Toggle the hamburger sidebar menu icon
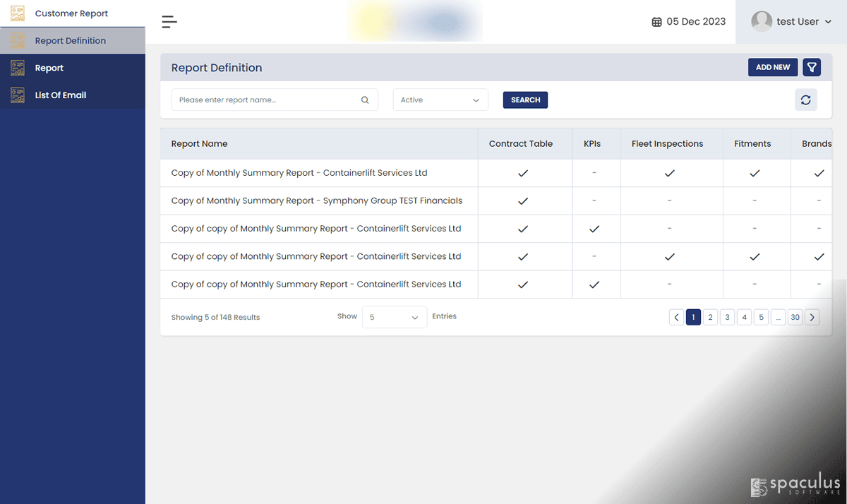This screenshot has width=847, height=504. 169,22
